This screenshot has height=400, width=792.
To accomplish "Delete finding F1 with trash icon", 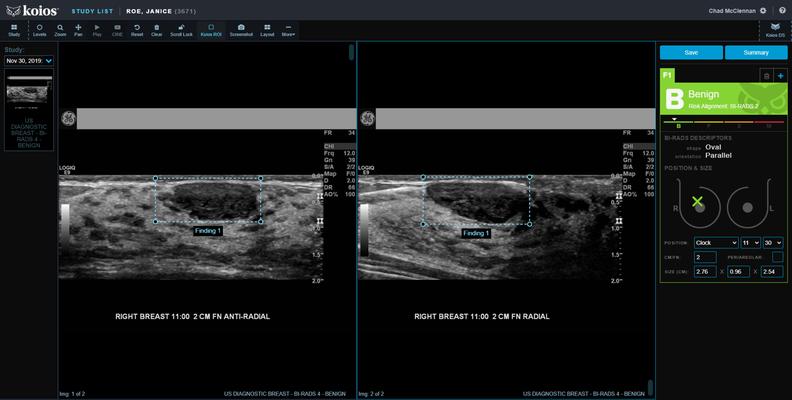I will click(766, 75).
